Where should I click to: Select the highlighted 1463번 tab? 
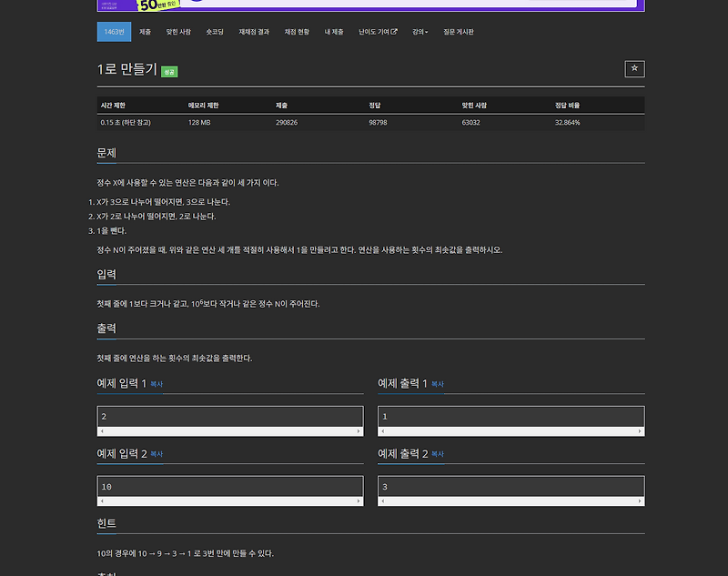(113, 30)
